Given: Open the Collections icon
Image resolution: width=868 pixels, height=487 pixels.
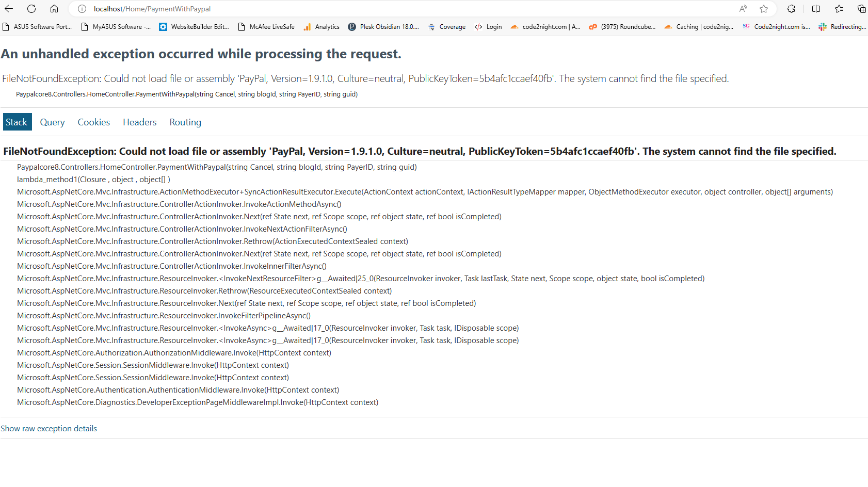Looking at the screenshot, I should pos(861,9).
